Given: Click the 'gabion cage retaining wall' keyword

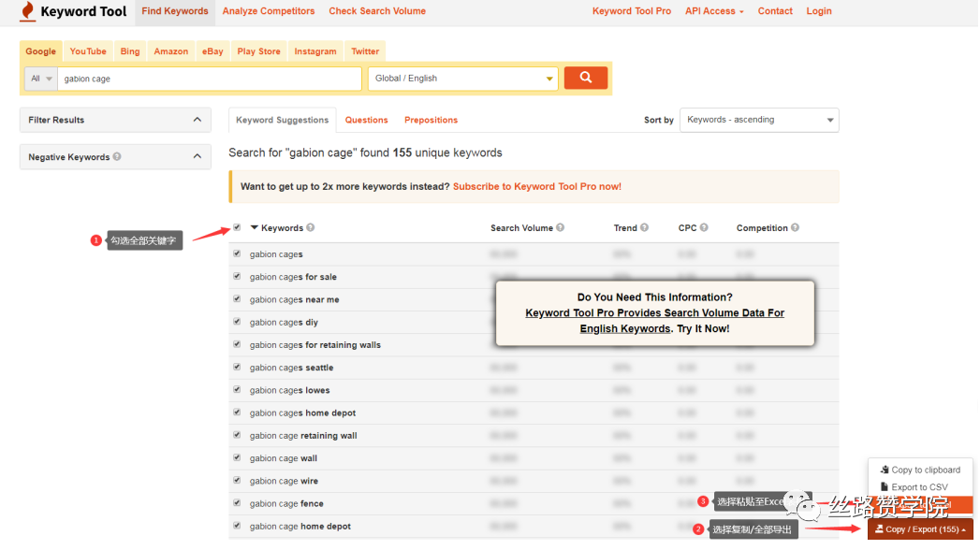Looking at the screenshot, I should 303,436.
